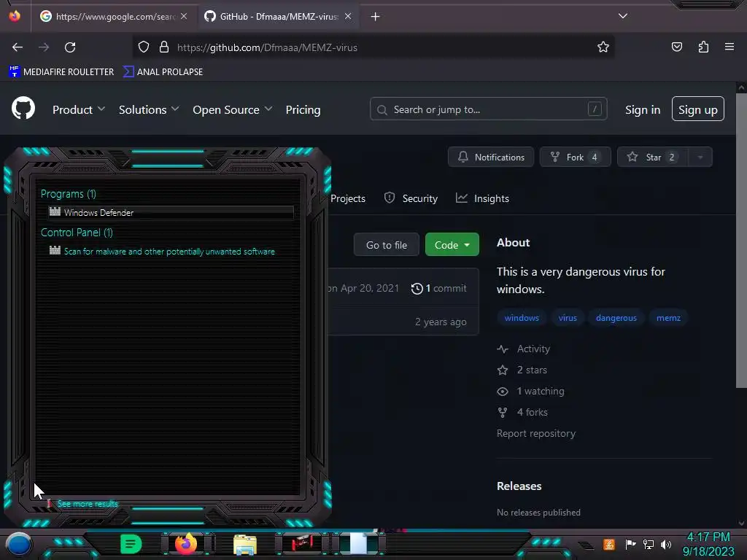This screenshot has width=747, height=560.
Task: Click the Notifications bell button
Action: 491,157
